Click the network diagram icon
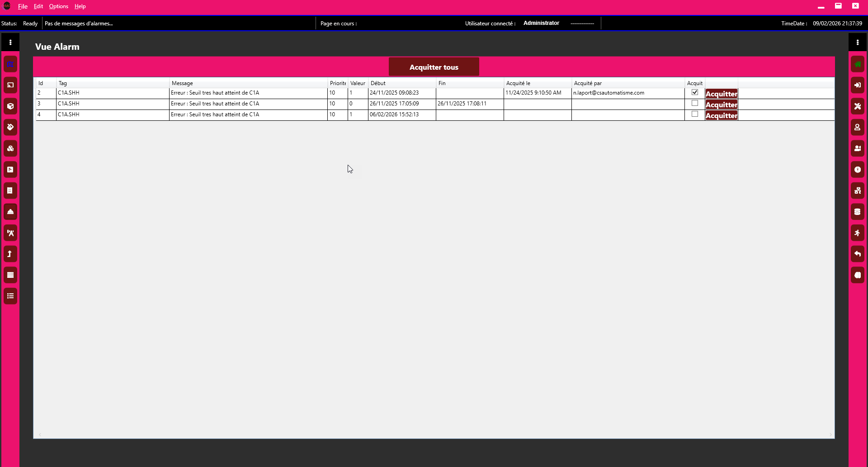Image resolution: width=868 pixels, height=467 pixels. [x=857, y=191]
